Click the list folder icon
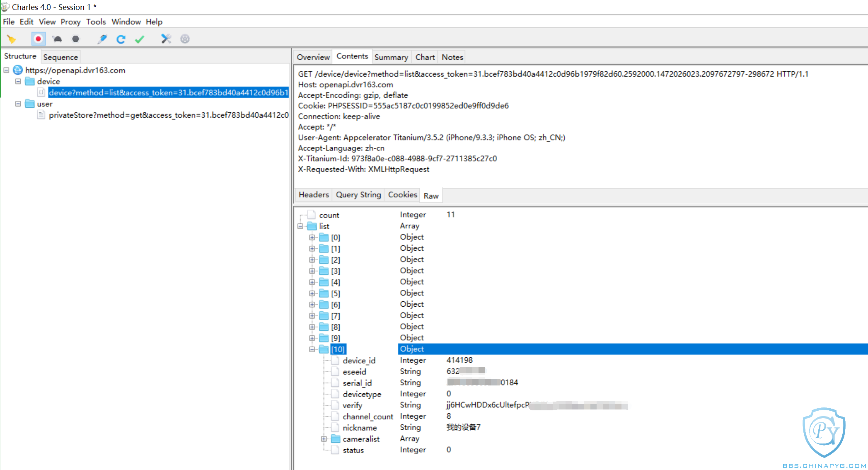Viewport: 868px width, 470px height. (312, 226)
